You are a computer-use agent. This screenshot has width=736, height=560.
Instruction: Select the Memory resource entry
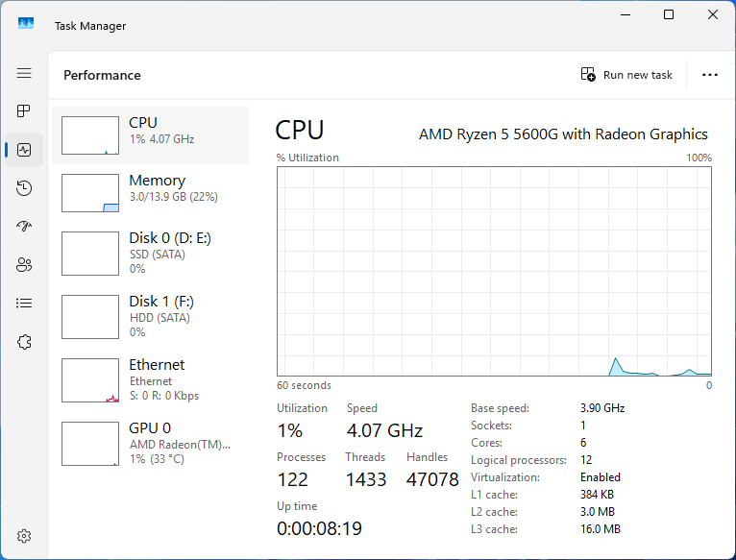150,193
